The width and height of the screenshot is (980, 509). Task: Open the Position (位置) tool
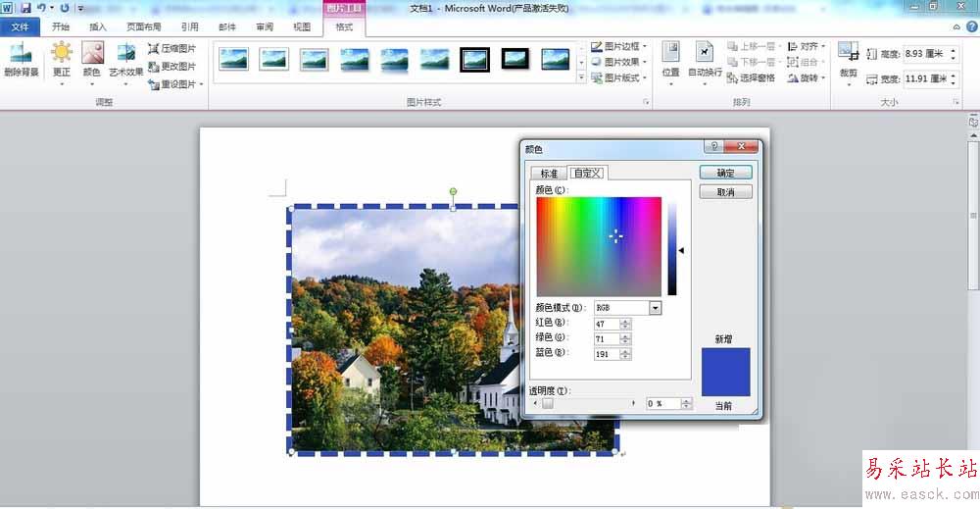[670, 61]
